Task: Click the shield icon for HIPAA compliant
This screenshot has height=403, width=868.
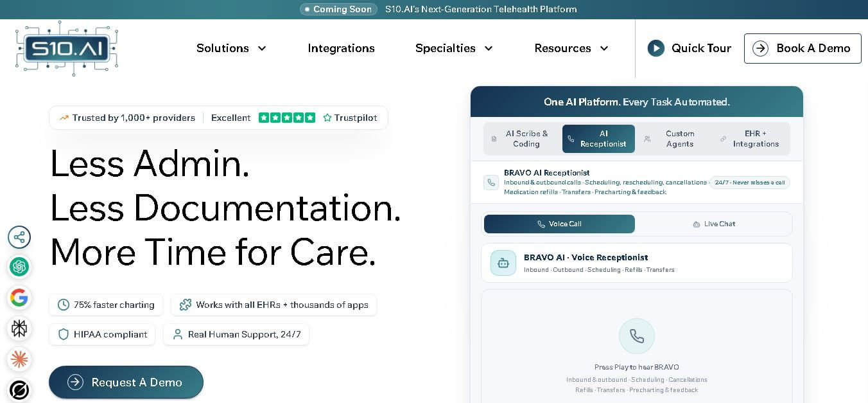Action: coord(64,334)
